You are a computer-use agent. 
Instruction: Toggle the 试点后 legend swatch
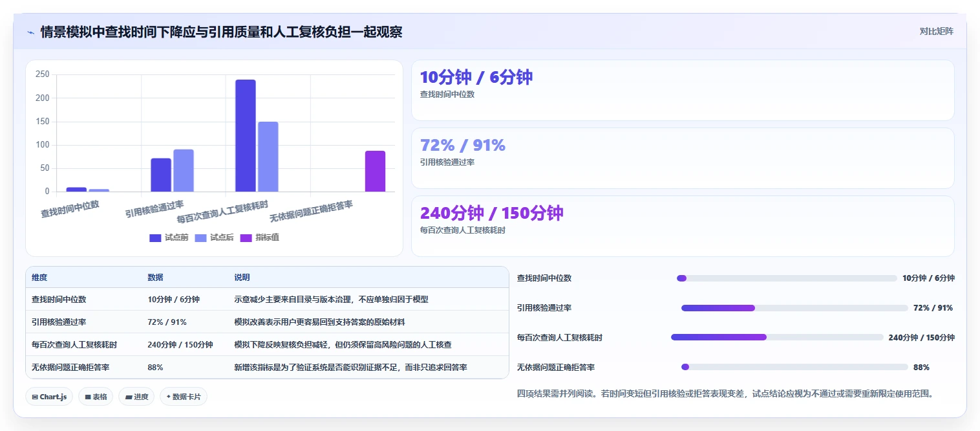(200, 238)
